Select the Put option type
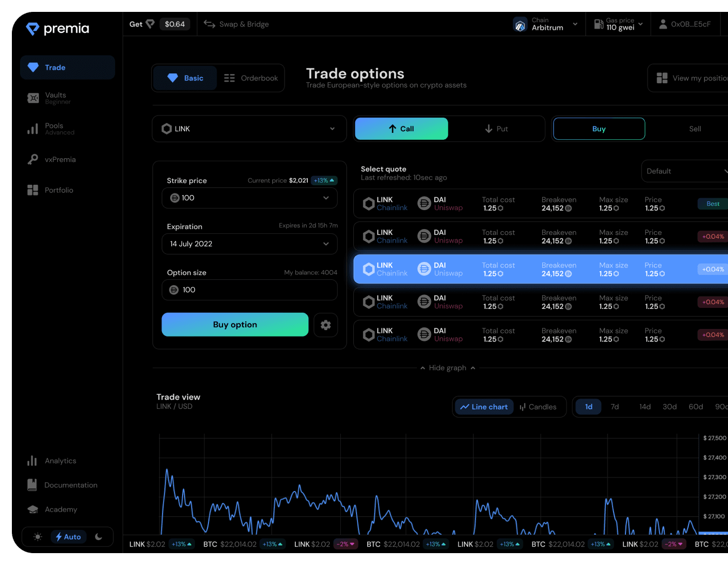The image size is (728, 565). click(496, 129)
